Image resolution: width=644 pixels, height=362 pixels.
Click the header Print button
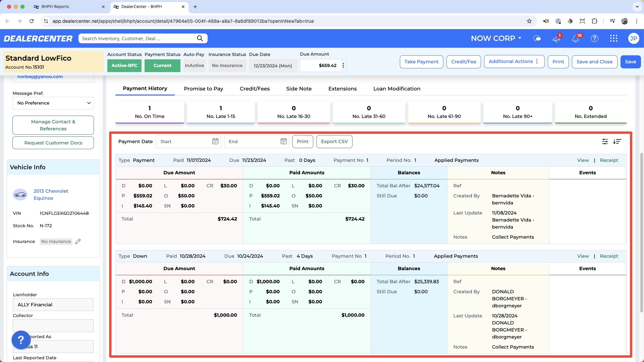[558, 62]
